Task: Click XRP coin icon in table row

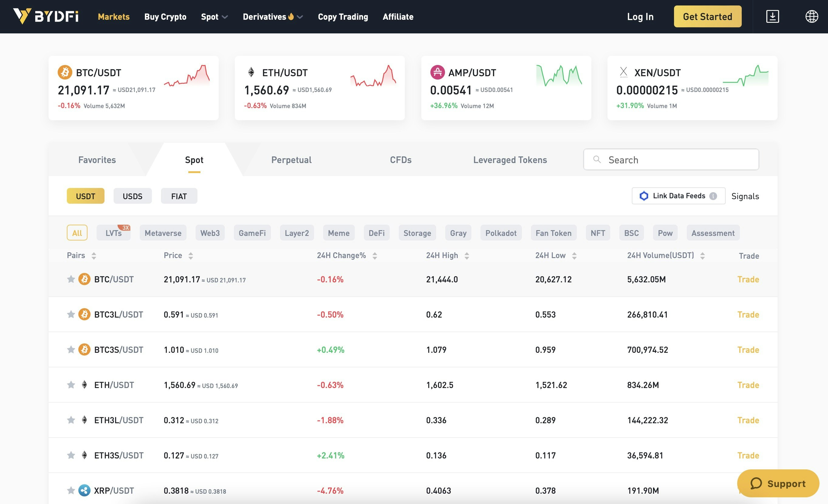Action: pos(84,490)
